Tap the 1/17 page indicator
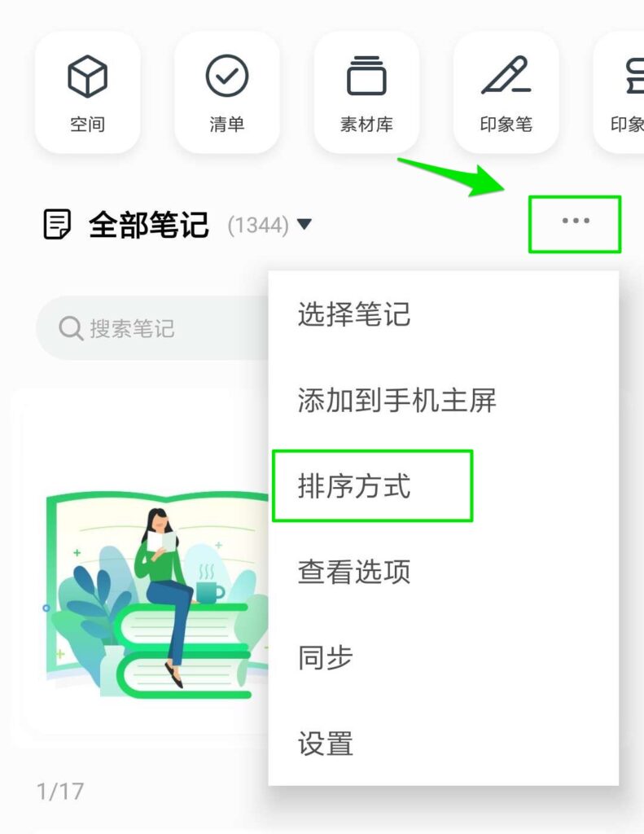Viewport: 644px width, 834px height. coord(60,792)
